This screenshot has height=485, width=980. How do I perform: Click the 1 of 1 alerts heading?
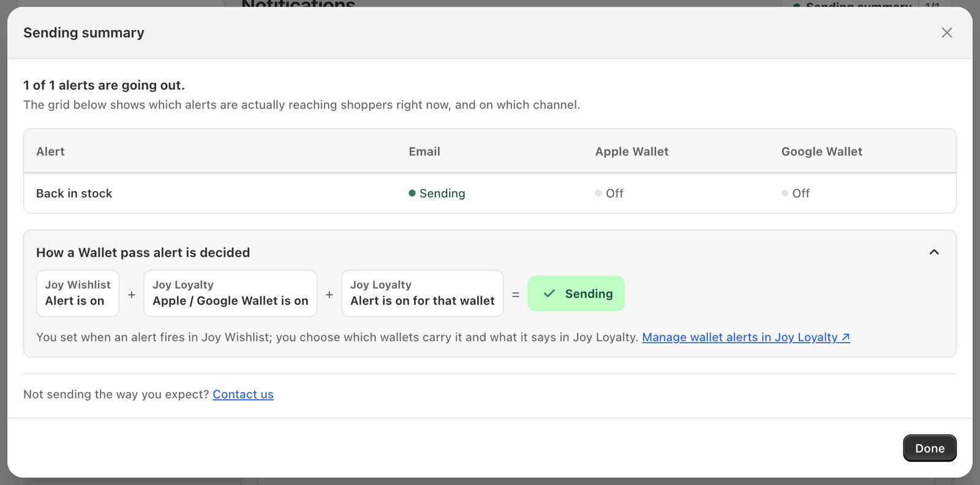[x=104, y=85]
